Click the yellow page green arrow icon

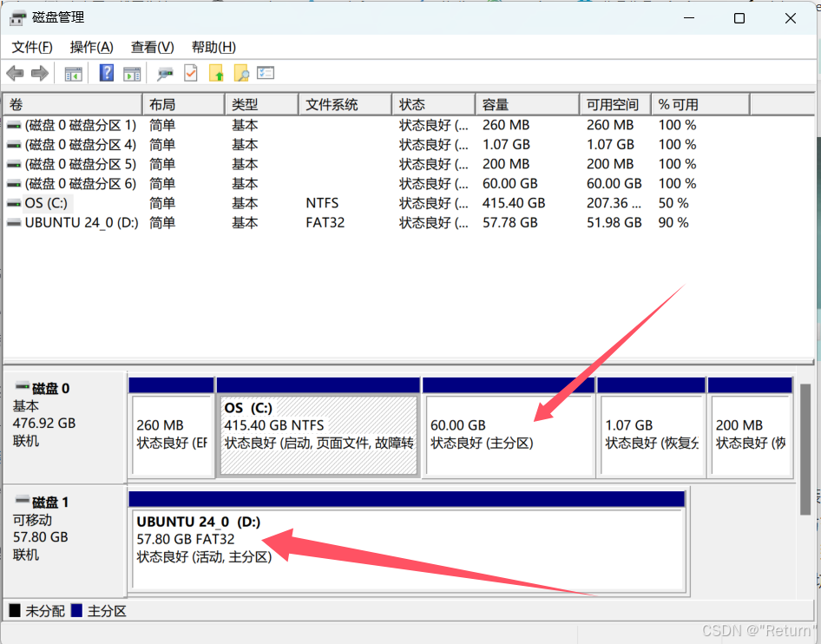pyautogui.click(x=216, y=74)
